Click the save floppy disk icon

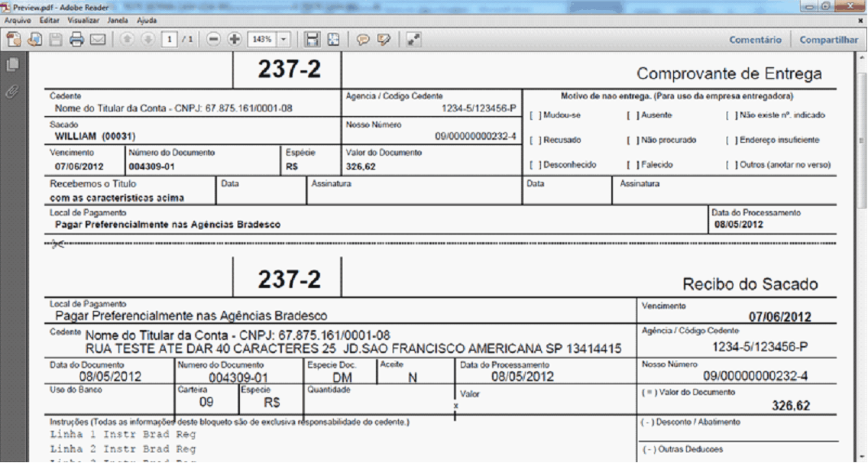coord(56,39)
